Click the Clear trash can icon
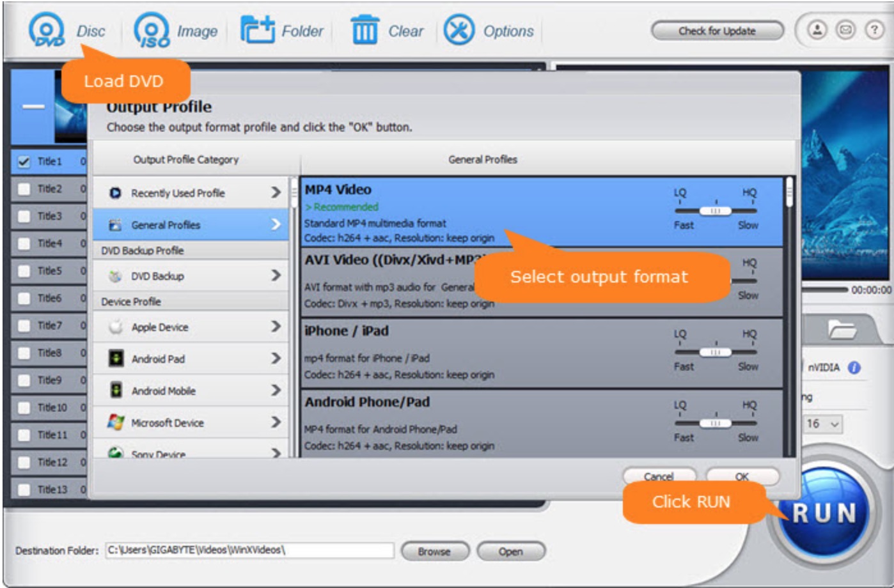The image size is (894, 588). coord(365,31)
